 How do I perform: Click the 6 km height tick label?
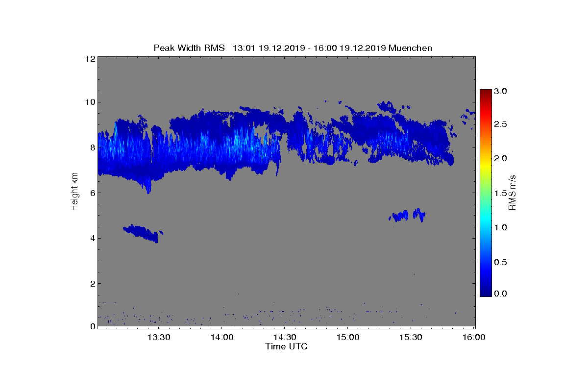[x=92, y=193]
